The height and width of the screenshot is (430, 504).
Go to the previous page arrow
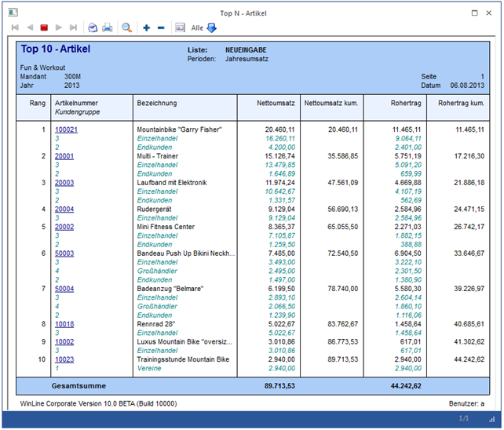tap(30, 27)
